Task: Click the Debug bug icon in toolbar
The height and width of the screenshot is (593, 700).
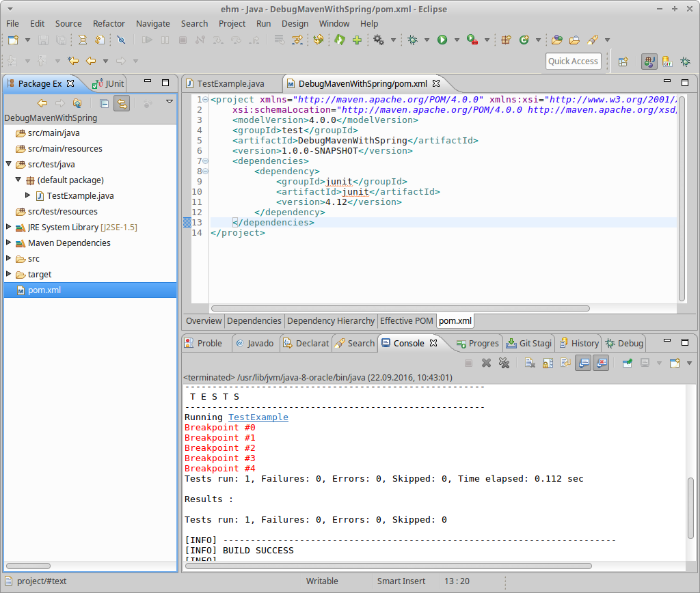Action: [x=413, y=40]
